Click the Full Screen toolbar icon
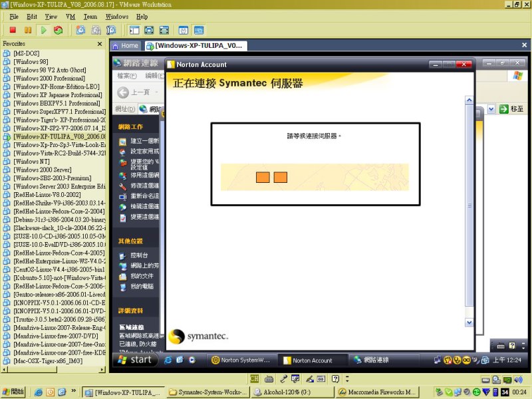This screenshot has width=532, height=399. (149, 30)
